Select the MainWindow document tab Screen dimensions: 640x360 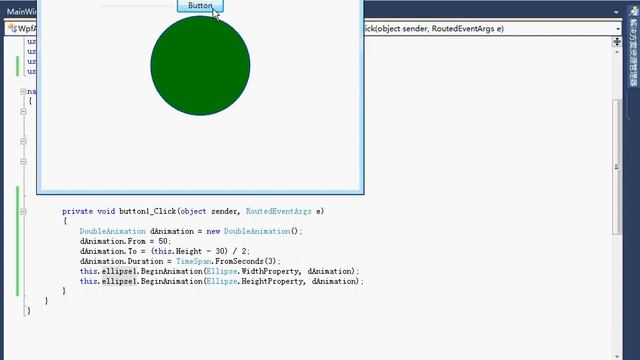pyautogui.click(x=21, y=11)
